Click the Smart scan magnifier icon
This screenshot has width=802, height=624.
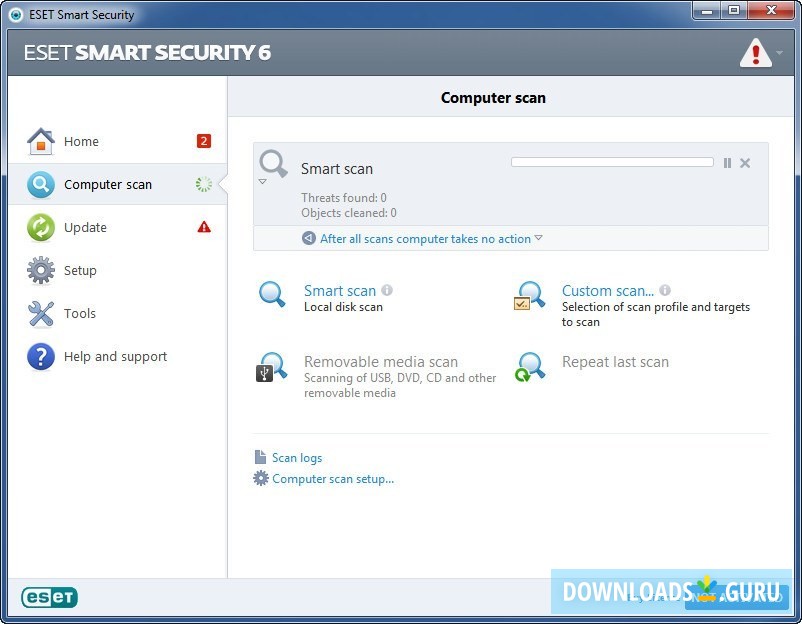click(x=272, y=295)
